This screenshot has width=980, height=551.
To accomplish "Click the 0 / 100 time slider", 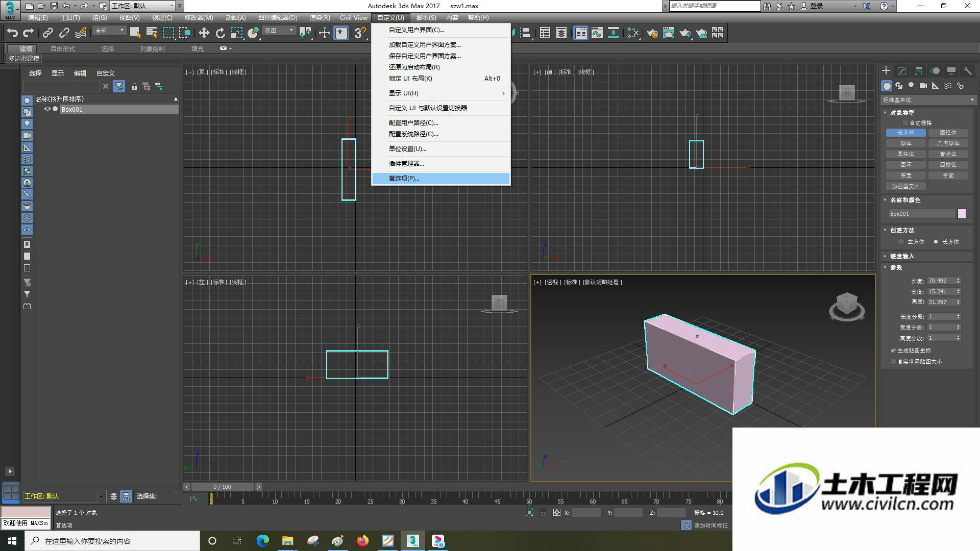I will (223, 487).
